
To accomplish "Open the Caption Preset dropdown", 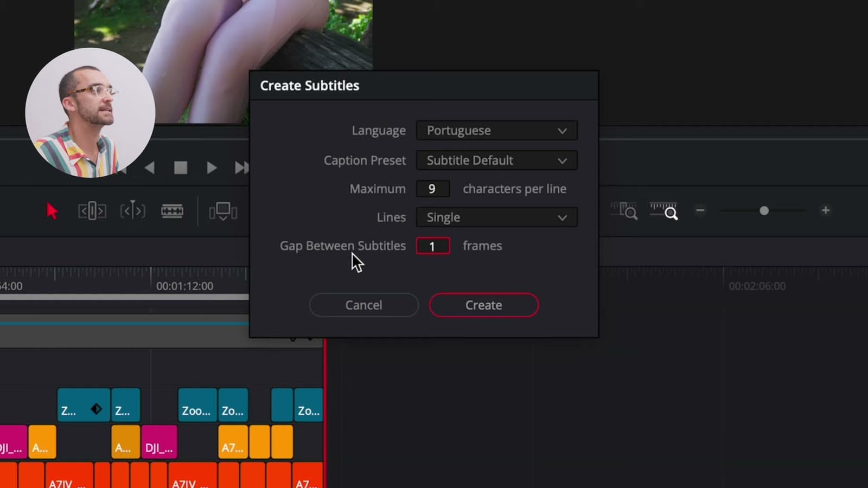I will [497, 160].
